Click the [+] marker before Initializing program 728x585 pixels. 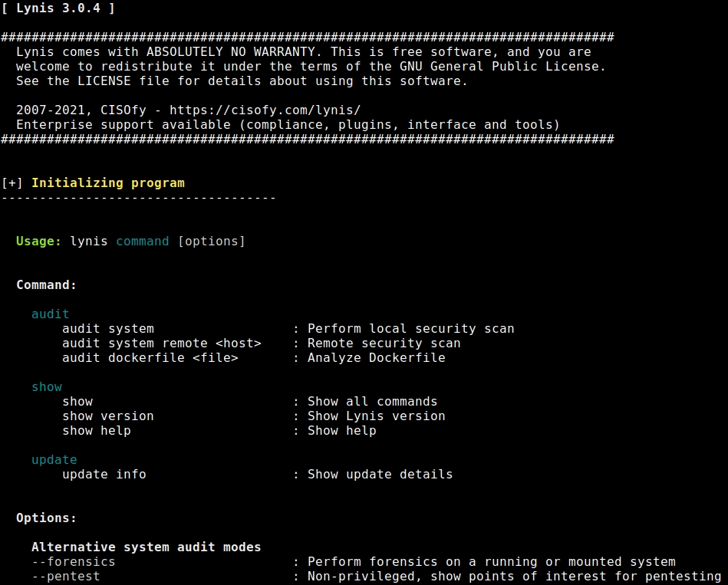click(x=12, y=183)
